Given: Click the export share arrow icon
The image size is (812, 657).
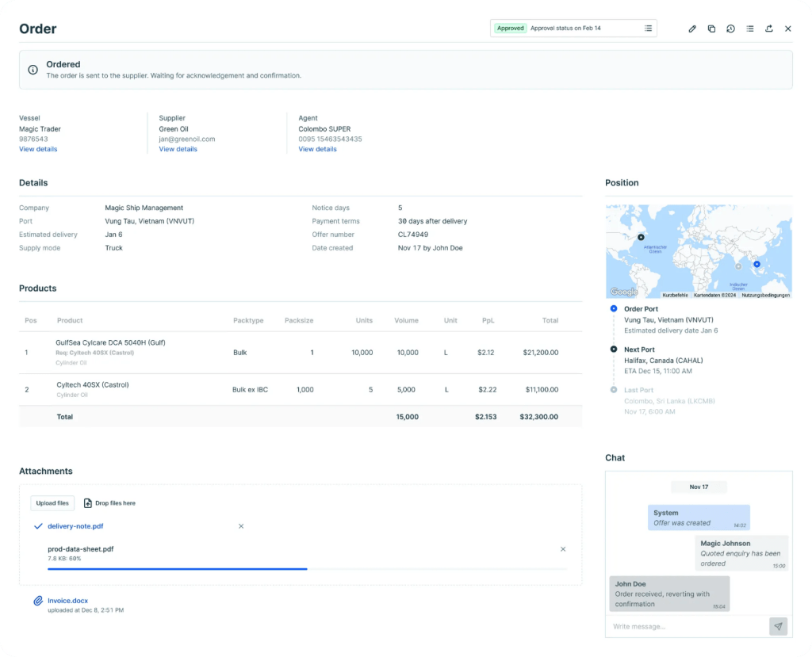Looking at the screenshot, I should tap(768, 29).
